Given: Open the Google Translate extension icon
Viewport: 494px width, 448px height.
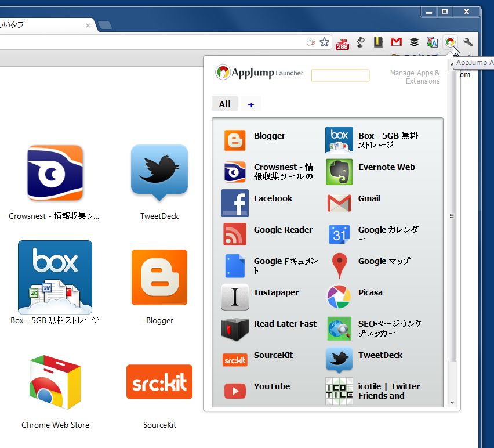Looking at the screenshot, I should coord(432,42).
